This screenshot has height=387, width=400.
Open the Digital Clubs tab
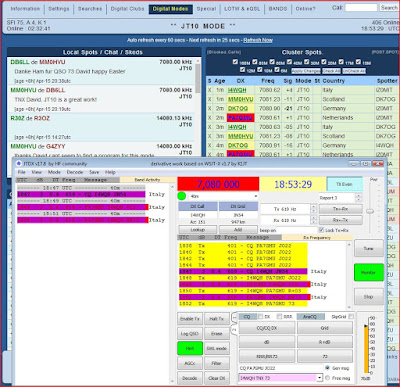click(x=127, y=9)
